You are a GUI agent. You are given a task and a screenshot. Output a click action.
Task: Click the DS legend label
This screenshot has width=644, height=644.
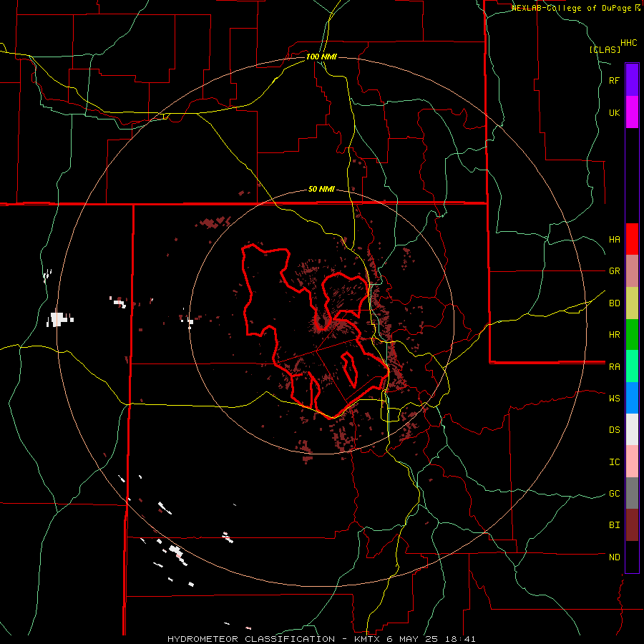coord(614,429)
